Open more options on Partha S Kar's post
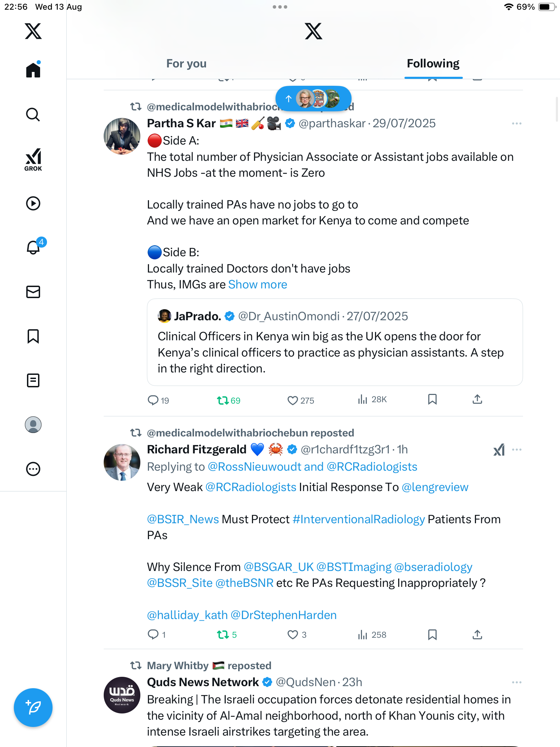The height and width of the screenshot is (747, 560). coord(516,123)
